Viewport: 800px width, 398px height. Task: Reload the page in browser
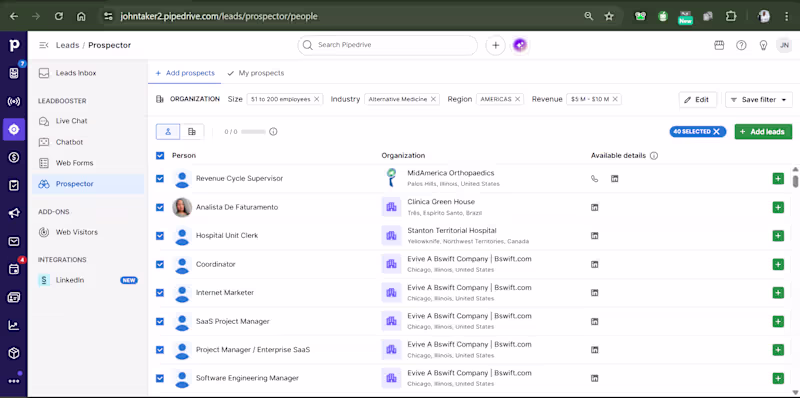(59, 16)
